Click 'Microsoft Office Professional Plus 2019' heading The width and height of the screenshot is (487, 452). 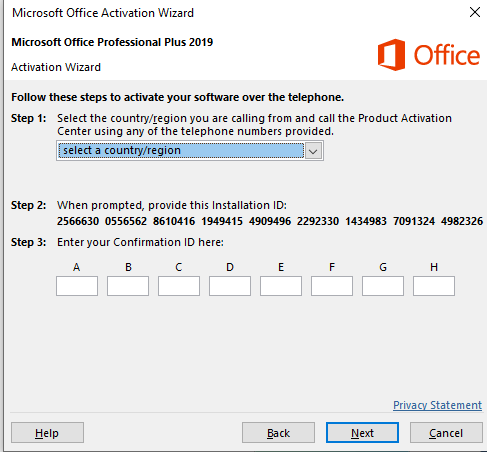(112, 42)
